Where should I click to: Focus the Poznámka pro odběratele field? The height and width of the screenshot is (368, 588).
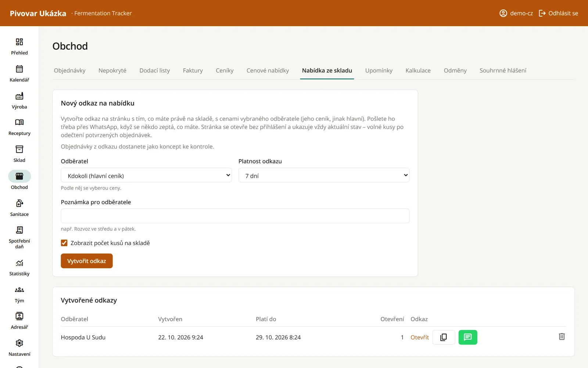[x=235, y=216]
